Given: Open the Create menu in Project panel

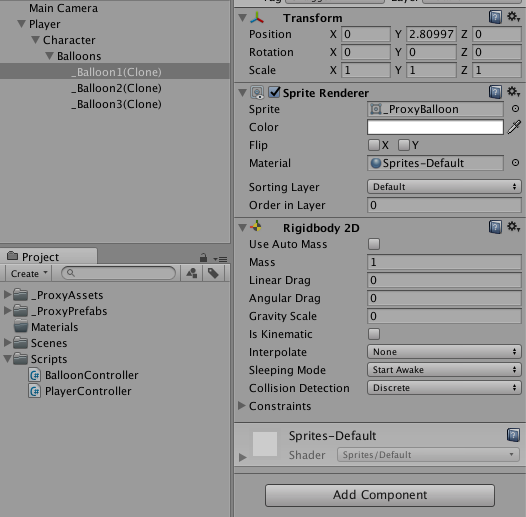Looking at the screenshot, I should point(28,273).
